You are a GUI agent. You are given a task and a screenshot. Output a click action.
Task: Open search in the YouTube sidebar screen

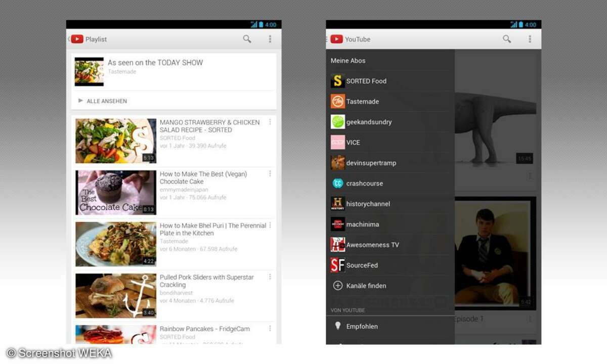coord(507,39)
